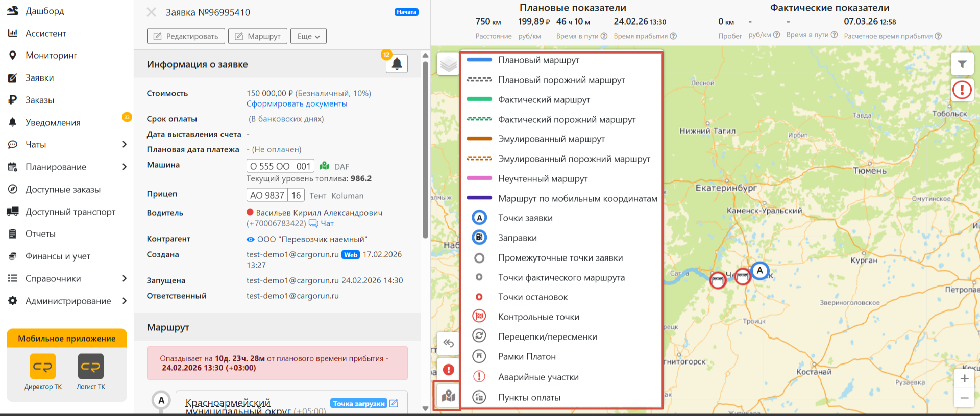Image resolution: width=980 pixels, height=416 pixels.
Task: Expand the Чаты submenu chevron
Action: (125, 144)
